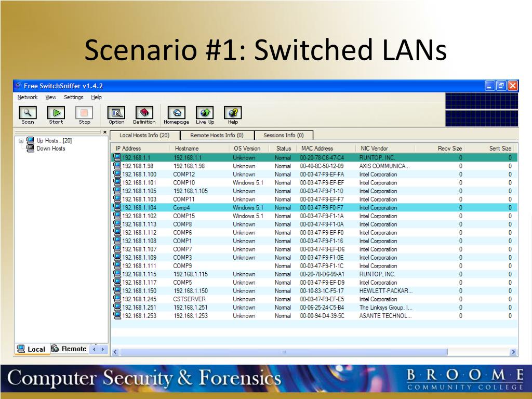Viewport: 532px width, 399px height.
Task: Open the Network menu
Action: (x=28, y=97)
